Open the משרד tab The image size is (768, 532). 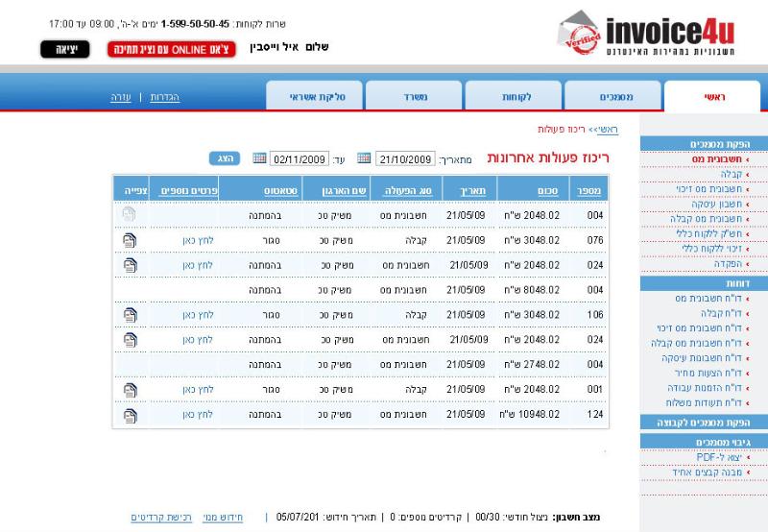point(414,96)
